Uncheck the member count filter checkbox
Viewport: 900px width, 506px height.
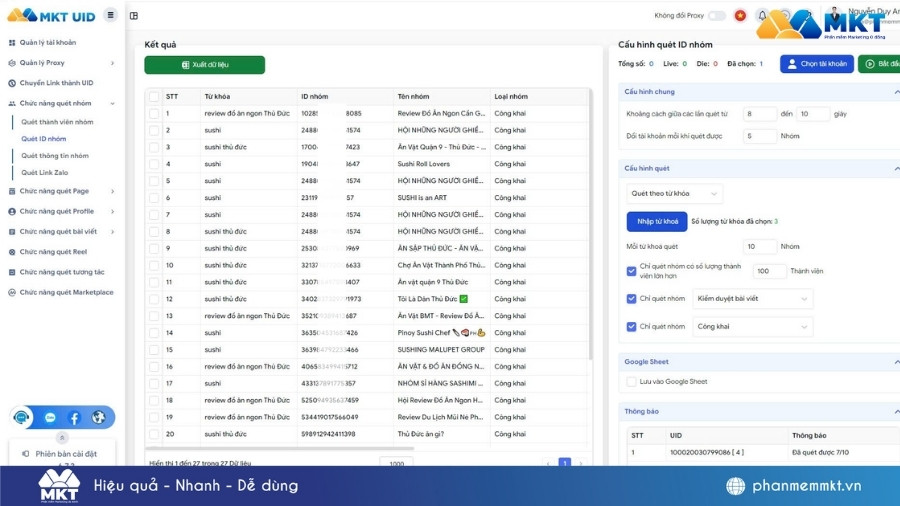(631, 271)
